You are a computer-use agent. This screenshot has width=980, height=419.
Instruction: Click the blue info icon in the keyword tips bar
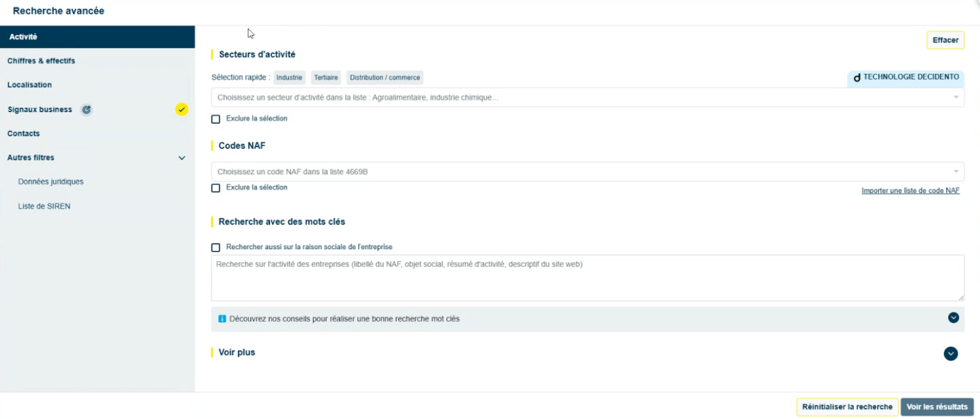[222, 319]
